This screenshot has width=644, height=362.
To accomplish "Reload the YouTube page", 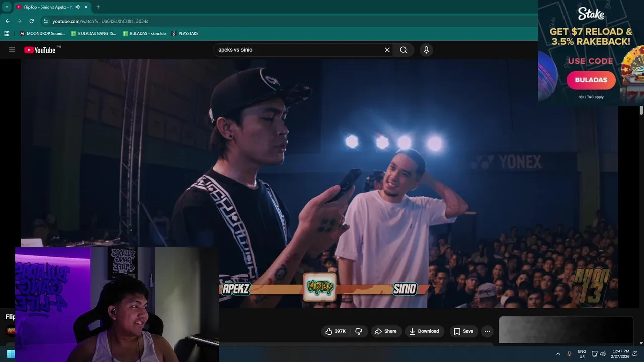I will (31, 21).
